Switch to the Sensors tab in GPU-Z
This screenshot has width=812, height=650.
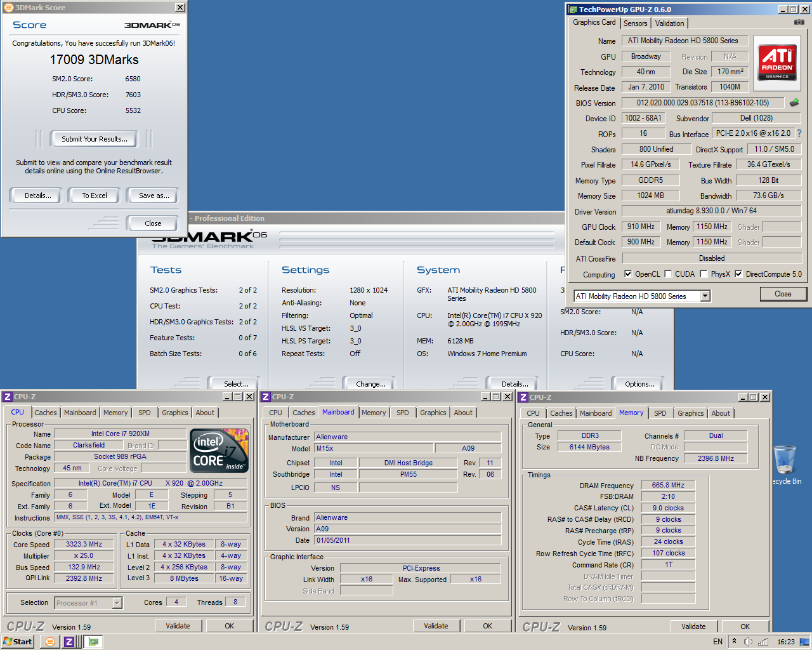(x=635, y=23)
